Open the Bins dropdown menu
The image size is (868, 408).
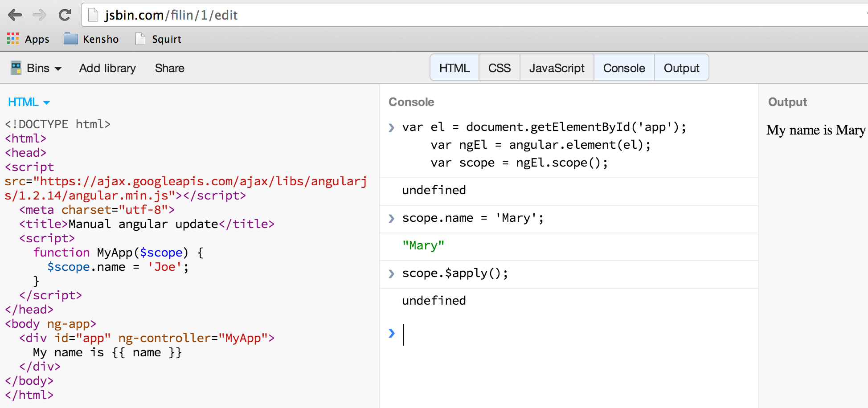[44, 68]
